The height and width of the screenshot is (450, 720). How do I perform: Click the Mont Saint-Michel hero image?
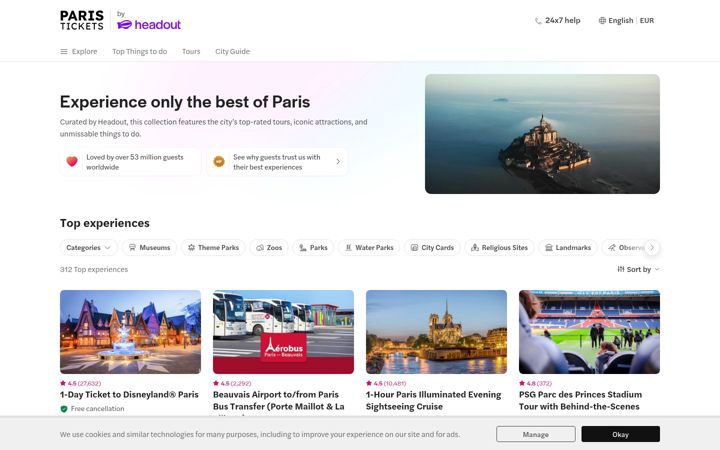pos(542,134)
